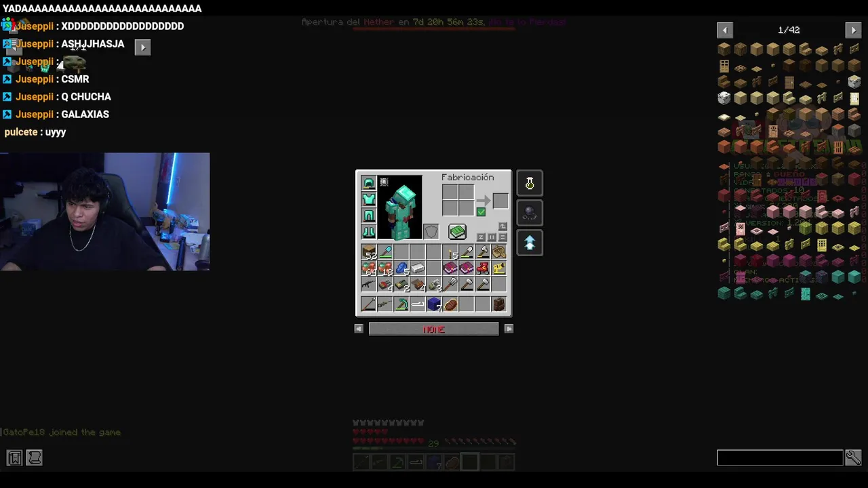868x488 pixels.
Task: Pick up the red roller skate item
Action: pos(483,268)
